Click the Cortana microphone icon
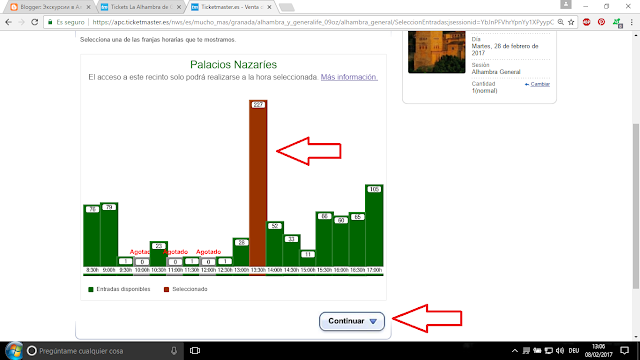 [174, 351]
